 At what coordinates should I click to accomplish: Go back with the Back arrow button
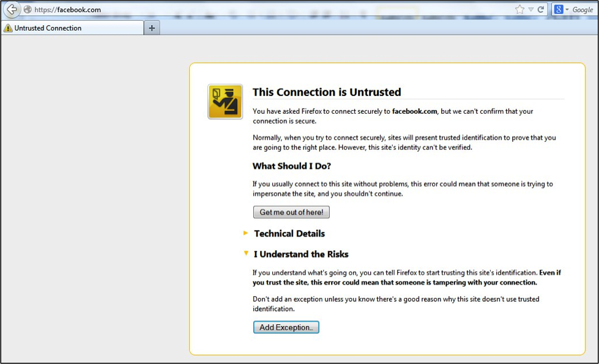[x=12, y=10]
